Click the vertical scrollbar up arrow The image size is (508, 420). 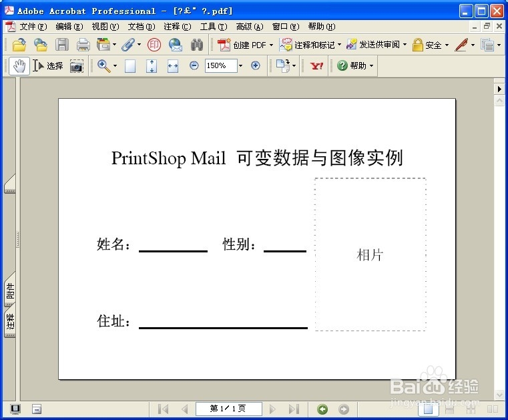point(499,101)
